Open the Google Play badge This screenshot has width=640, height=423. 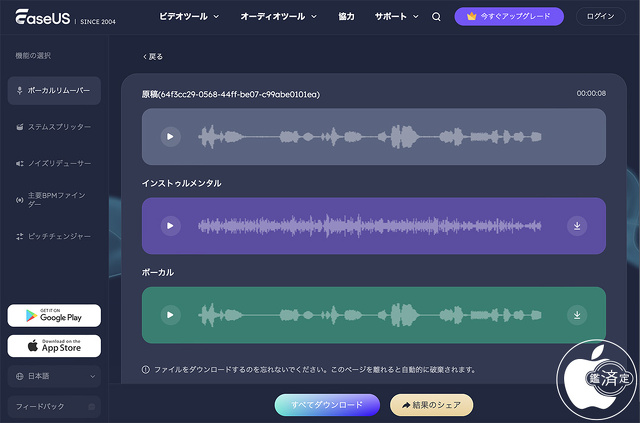coord(54,315)
